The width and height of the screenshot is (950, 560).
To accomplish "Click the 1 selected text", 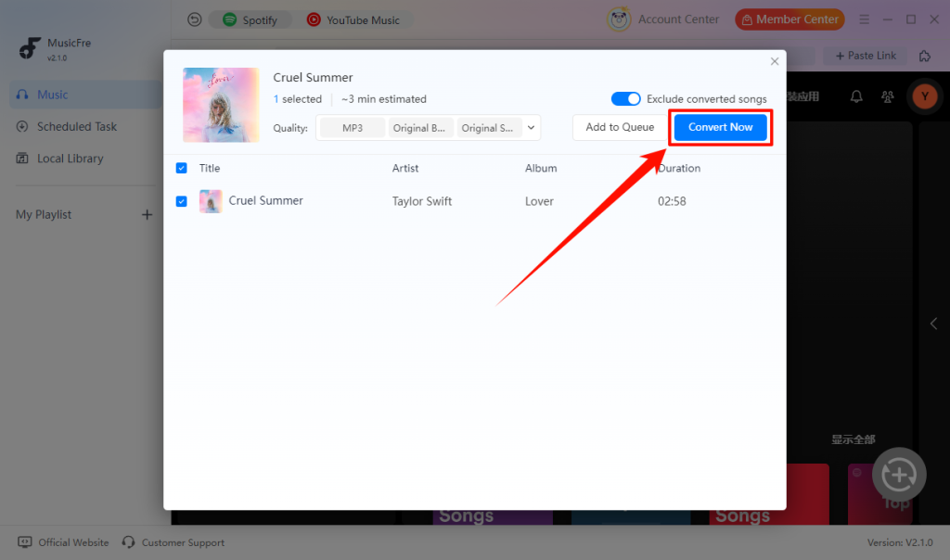I will [298, 99].
